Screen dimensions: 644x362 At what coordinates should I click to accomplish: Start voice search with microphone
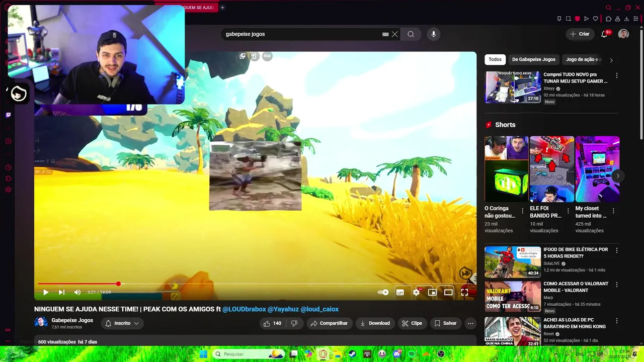click(x=434, y=34)
